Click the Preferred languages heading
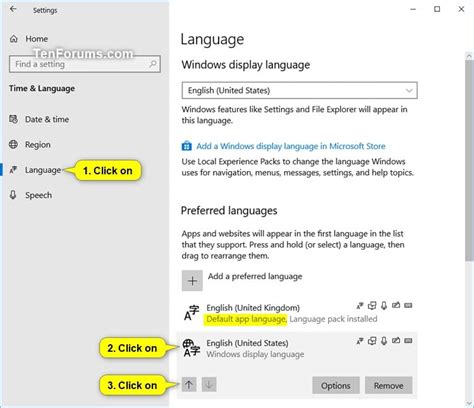The image size is (474, 408). point(229,211)
